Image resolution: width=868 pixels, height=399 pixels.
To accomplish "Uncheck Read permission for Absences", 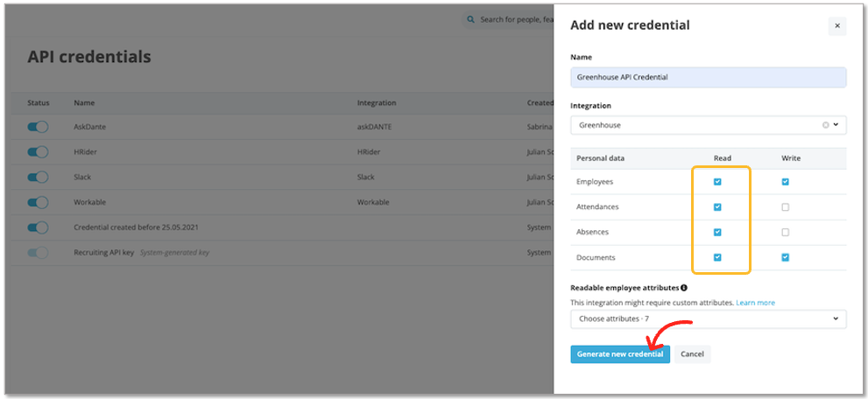I will [717, 232].
